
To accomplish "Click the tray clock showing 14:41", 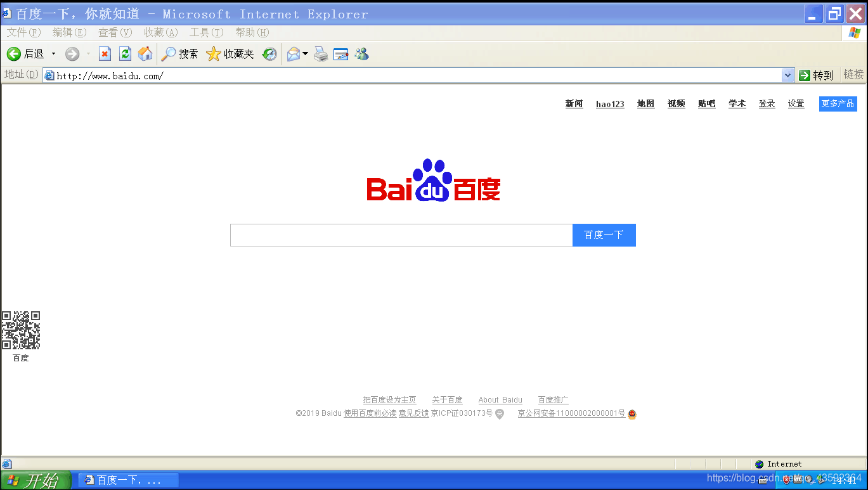I will (843, 481).
